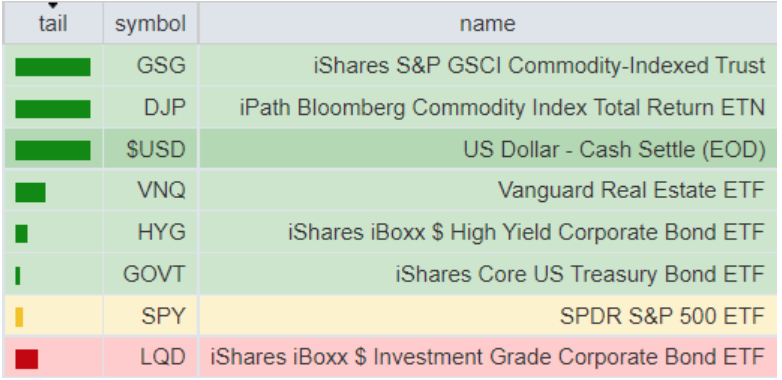The height and width of the screenshot is (380, 782).
Task: Select iShares Core US Treasury Bond ETF
Action: tap(580, 274)
